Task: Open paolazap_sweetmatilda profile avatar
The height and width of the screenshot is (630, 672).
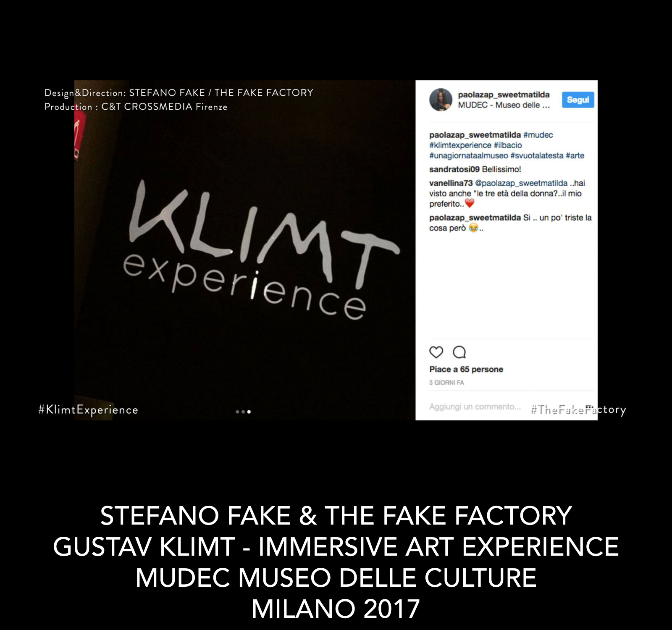Action: [441, 100]
